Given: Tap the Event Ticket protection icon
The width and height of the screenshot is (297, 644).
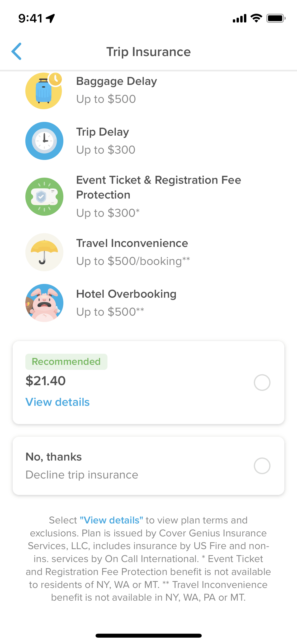Looking at the screenshot, I should 44,197.
